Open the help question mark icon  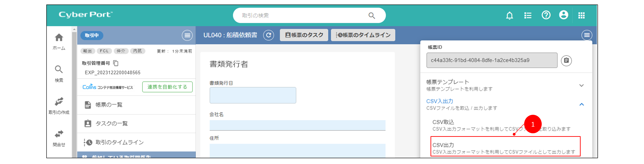pyautogui.click(x=546, y=15)
